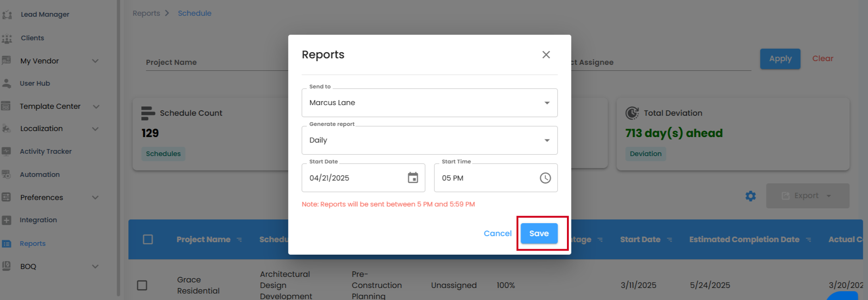Click the Total Deviation gauge icon
868x300 pixels.
(x=632, y=113)
